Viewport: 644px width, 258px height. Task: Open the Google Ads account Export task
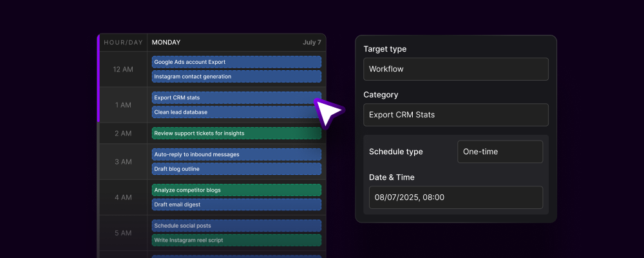coord(236,62)
